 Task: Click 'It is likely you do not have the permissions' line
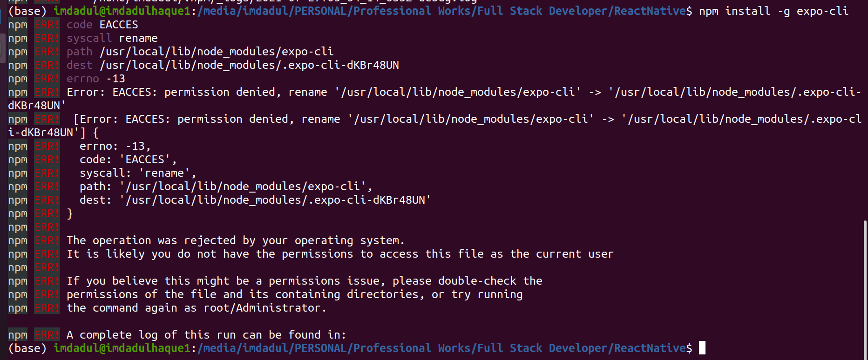coord(340,254)
